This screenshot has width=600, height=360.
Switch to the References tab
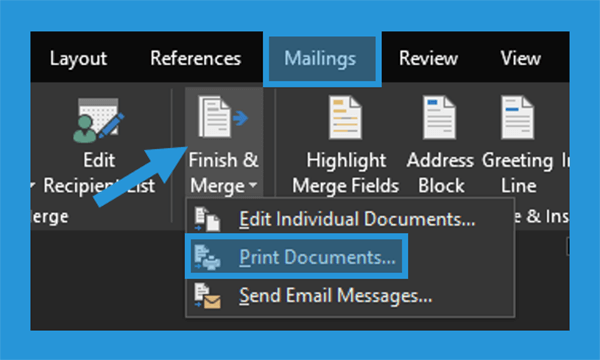196,59
